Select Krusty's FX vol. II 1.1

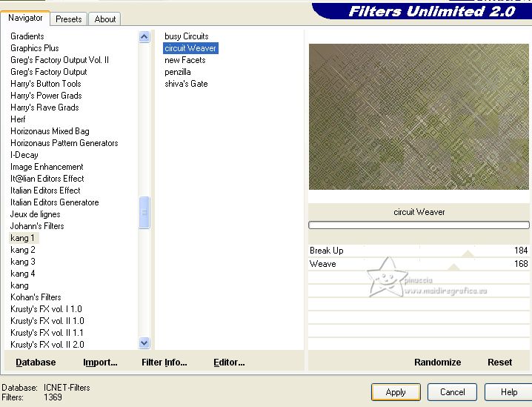click(x=47, y=334)
